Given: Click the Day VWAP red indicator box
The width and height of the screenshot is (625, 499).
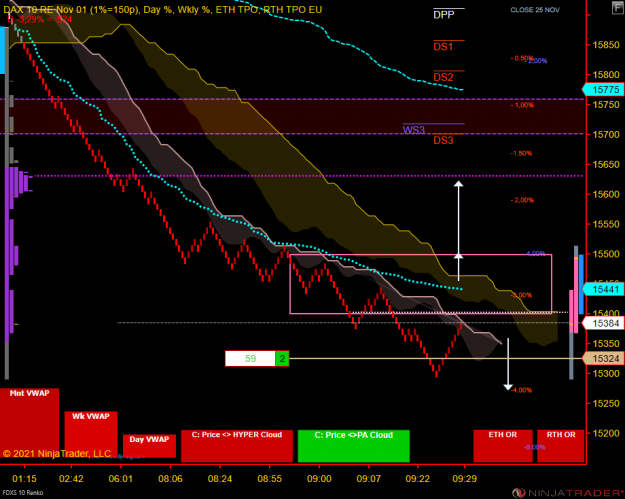Looking at the screenshot, I should 149,446.
